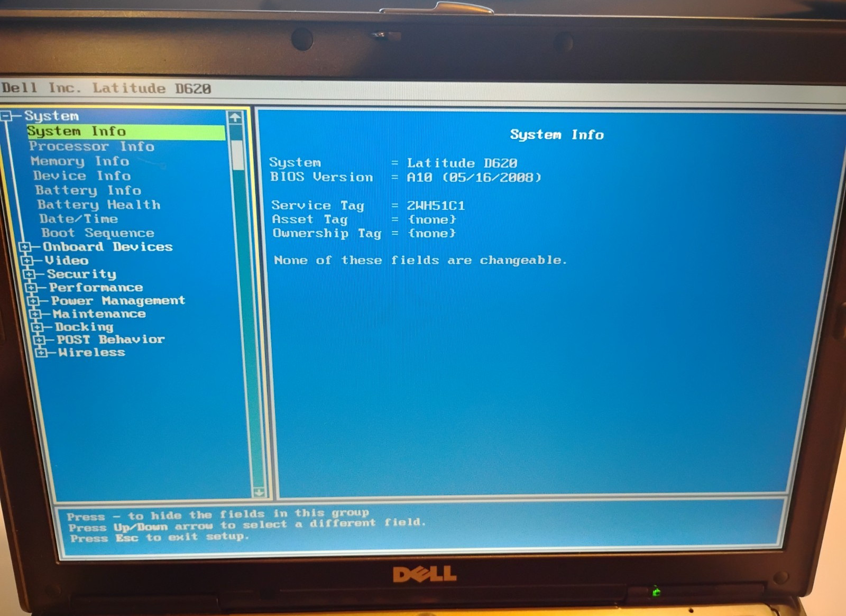Select the Maintenance label
846x616 pixels.
99,314
